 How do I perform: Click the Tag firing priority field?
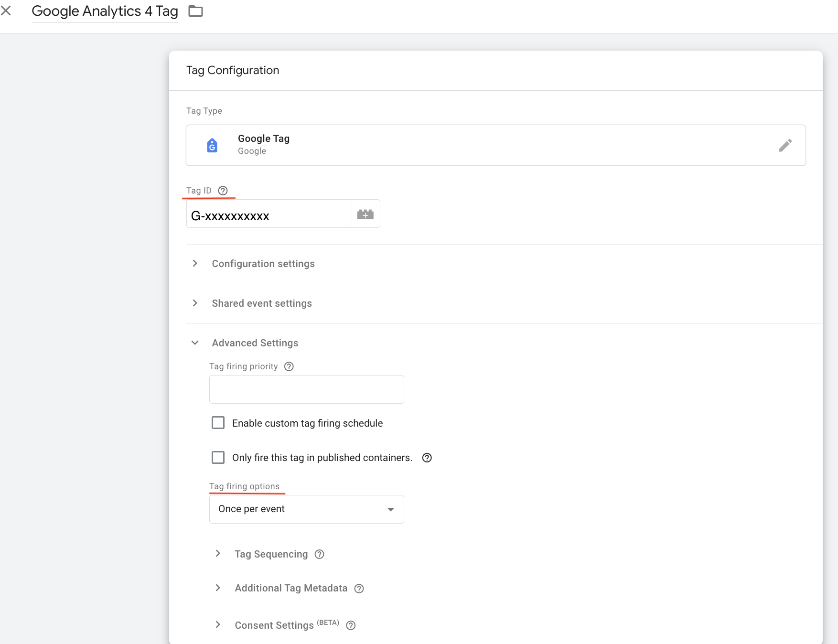(x=306, y=389)
